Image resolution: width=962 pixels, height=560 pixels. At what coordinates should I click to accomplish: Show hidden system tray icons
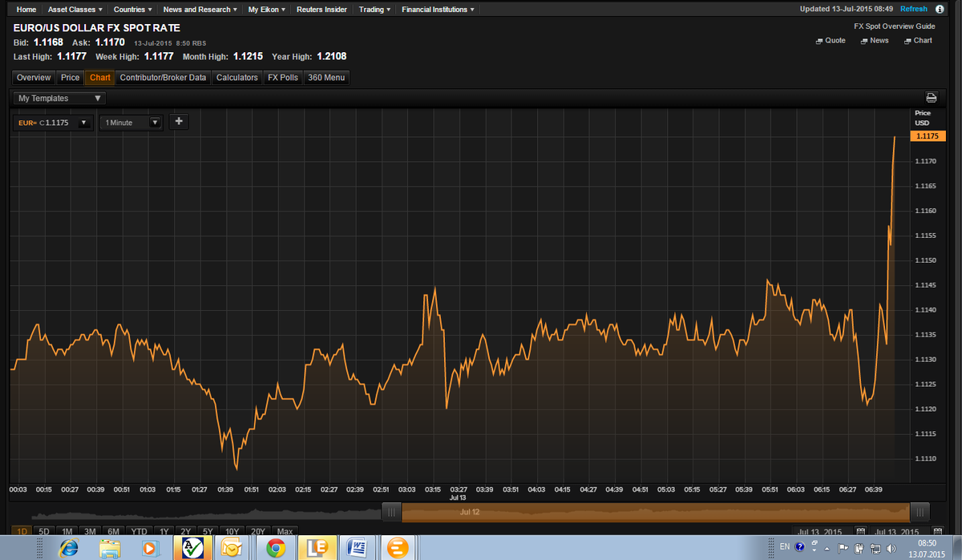pyautogui.click(x=827, y=548)
